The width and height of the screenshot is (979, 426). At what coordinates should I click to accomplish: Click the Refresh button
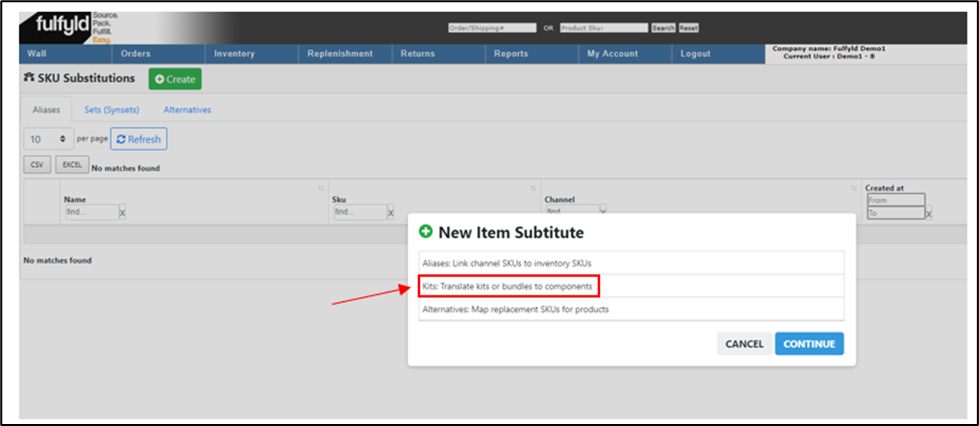[138, 139]
